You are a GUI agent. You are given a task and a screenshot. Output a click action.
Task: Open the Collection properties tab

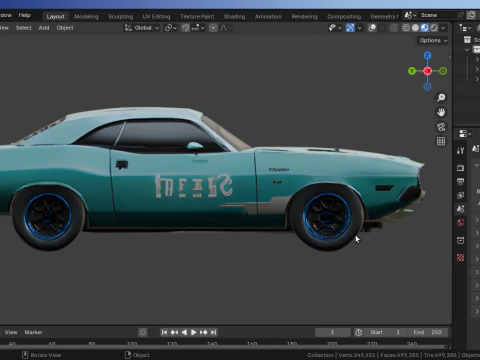pyautogui.click(x=461, y=240)
